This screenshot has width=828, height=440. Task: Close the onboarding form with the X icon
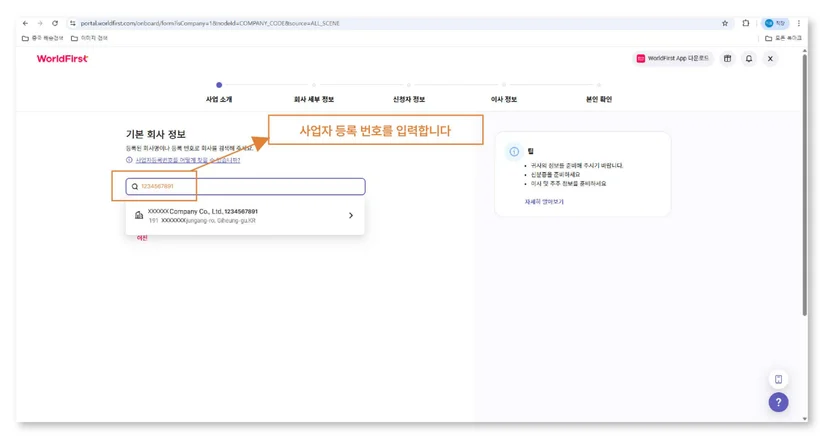coord(770,59)
